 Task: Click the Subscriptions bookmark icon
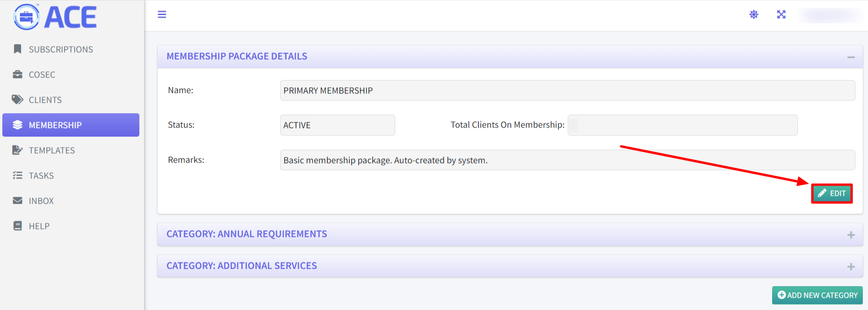tap(18, 49)
